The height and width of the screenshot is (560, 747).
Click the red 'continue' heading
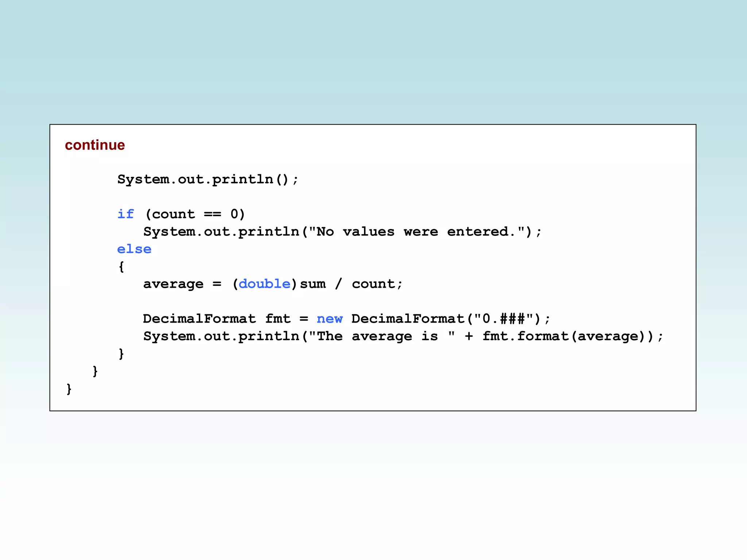coord(95,145)
